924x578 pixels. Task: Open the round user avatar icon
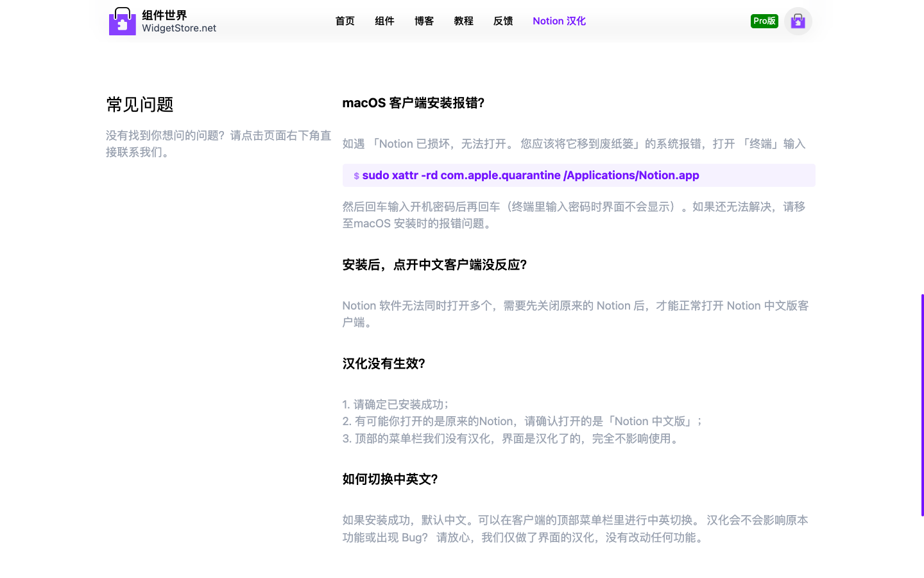click(798, 21)
